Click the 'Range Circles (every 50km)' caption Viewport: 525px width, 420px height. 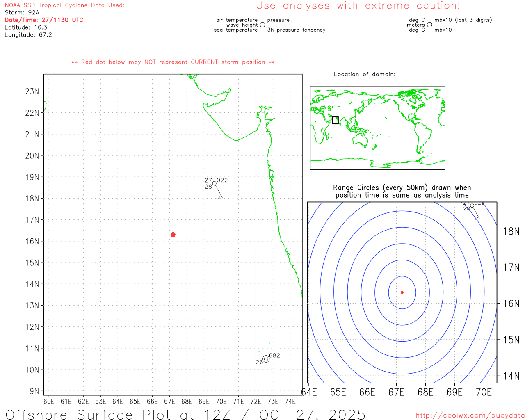[402, 188]
